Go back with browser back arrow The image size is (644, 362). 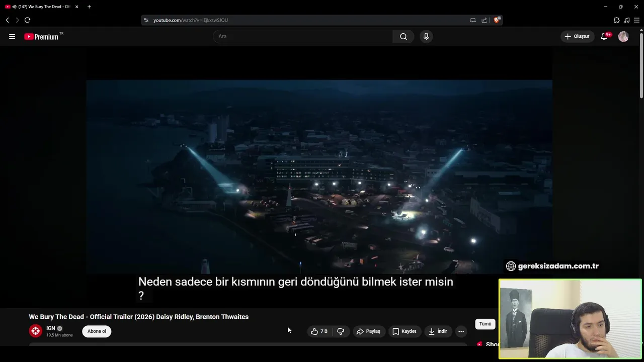point(7,20)
